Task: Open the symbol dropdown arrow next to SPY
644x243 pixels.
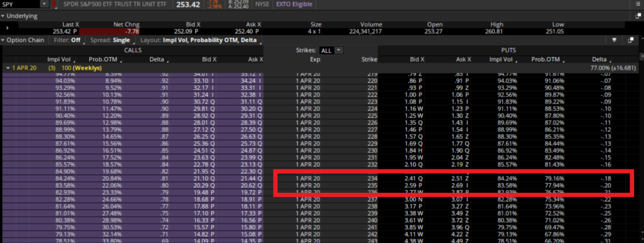Action: 45,4
